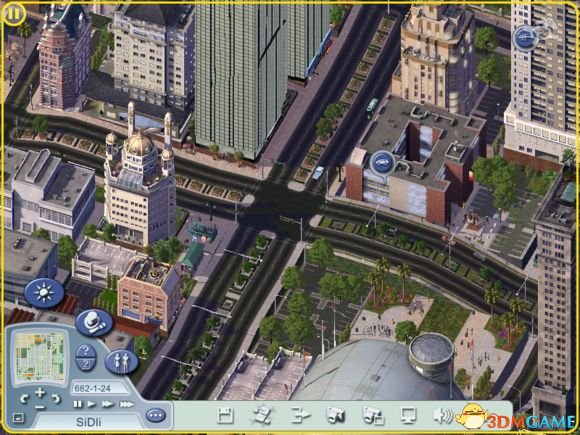
Task: Open the Mayor mode top hat button
Action: click(94, 323)
